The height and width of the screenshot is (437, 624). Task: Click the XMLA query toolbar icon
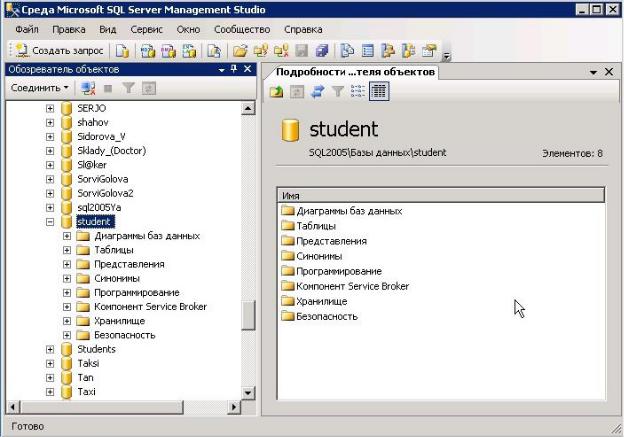coord(190,51)
